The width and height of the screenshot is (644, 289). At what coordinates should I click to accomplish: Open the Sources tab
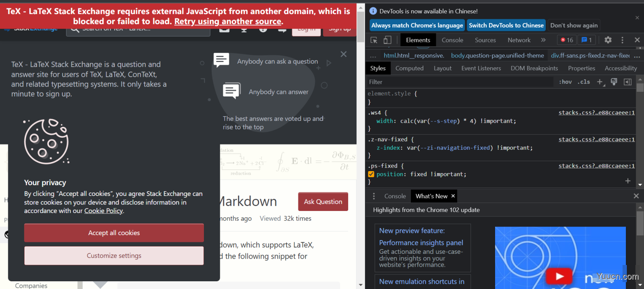[x=485, y=40]
